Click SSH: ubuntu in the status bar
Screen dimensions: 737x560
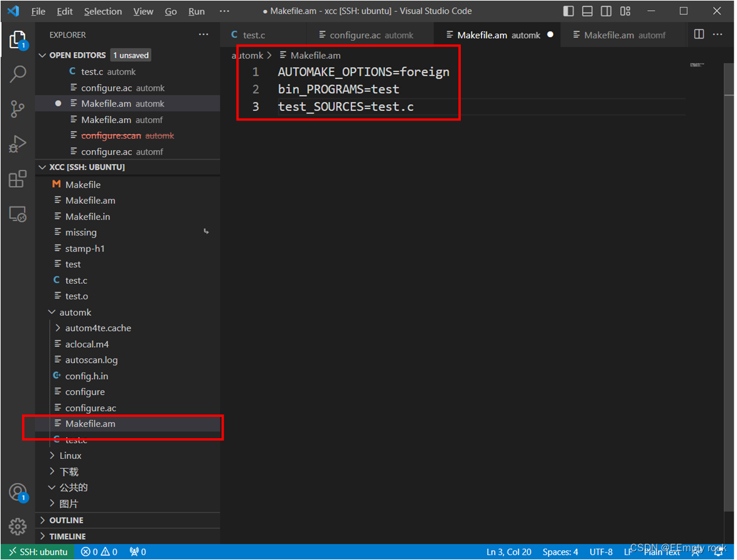38,552
